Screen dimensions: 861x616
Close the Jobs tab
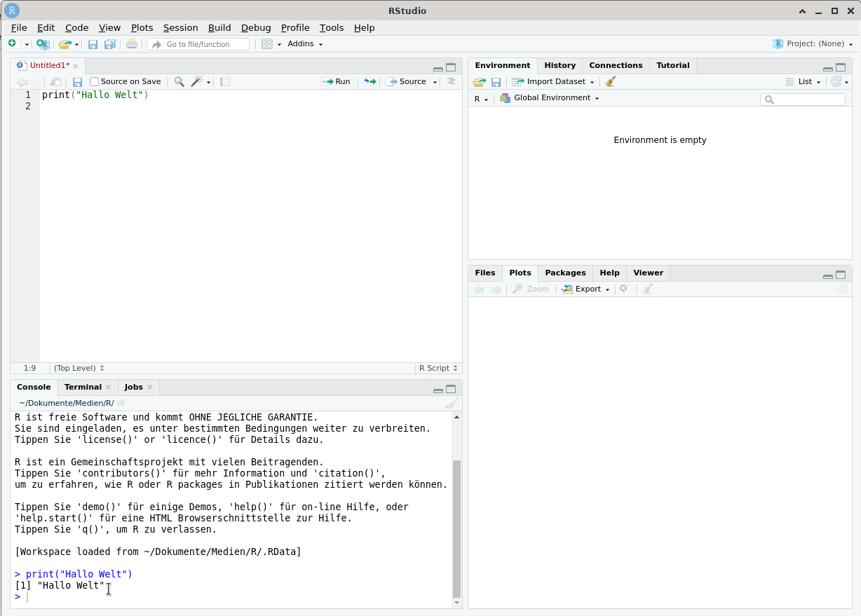[149, 387]
